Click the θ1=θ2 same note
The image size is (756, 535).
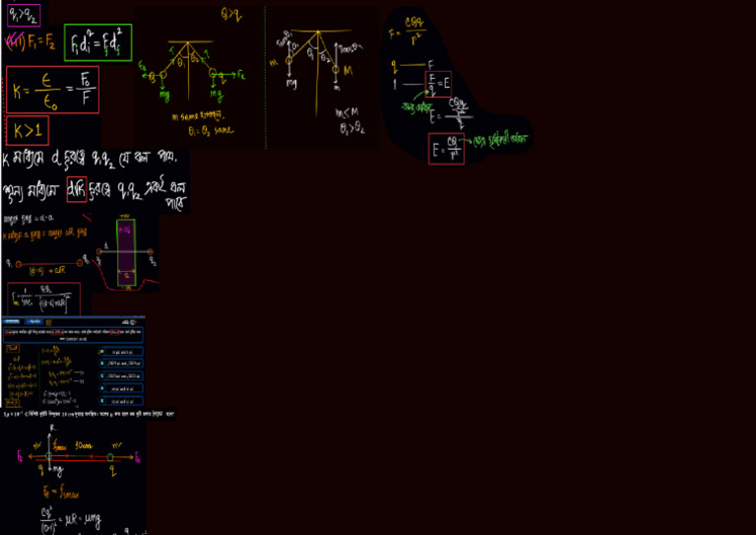point(211,131)
